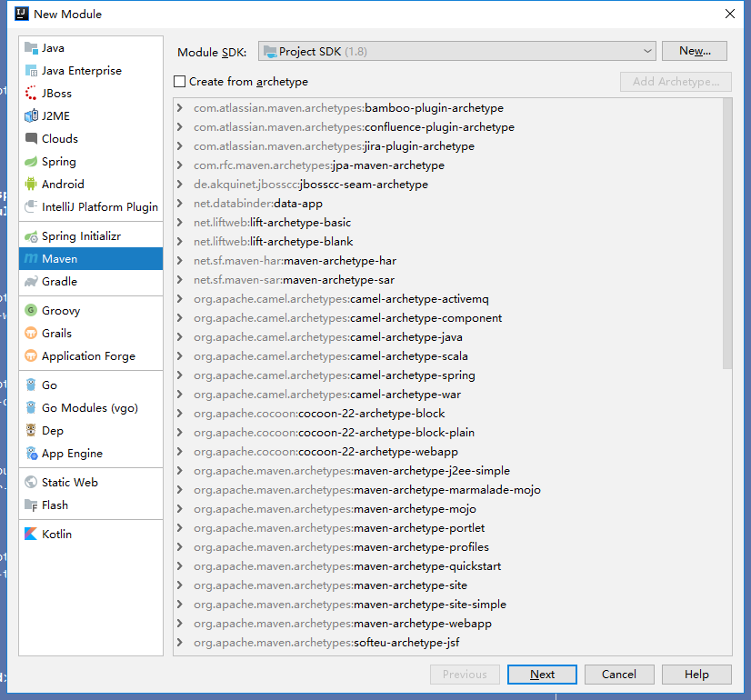Expand camel-archetype-activemq entry
The image size is (751, 700).
pyautogui.click(x=180, y=299)
